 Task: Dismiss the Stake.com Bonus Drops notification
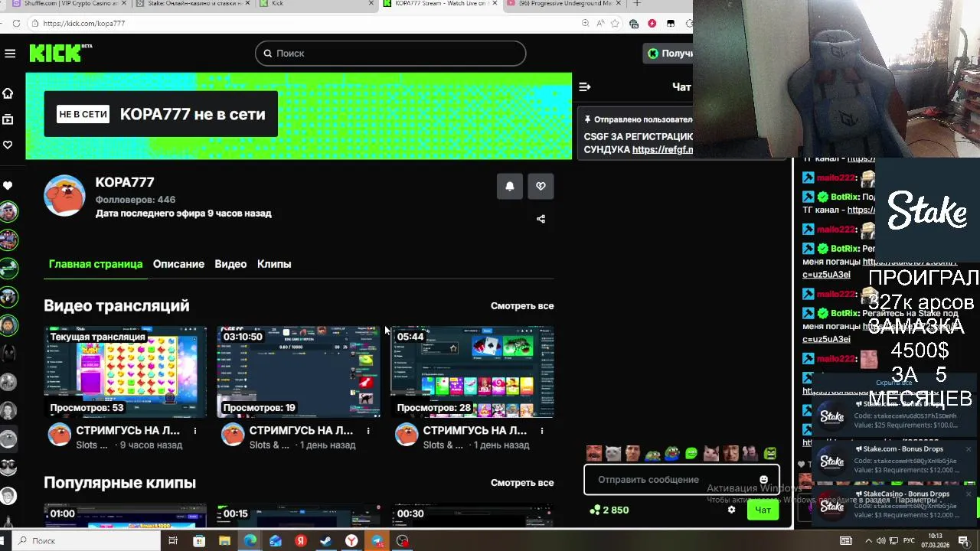point(969,449)
